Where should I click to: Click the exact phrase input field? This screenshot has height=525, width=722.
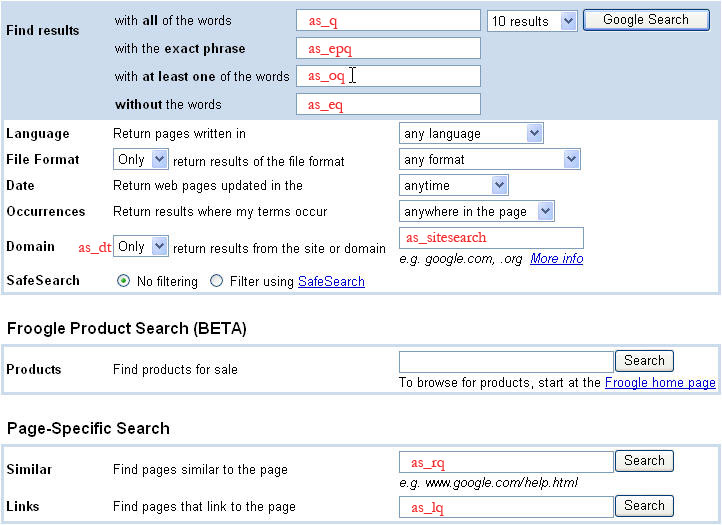(388, 48)
